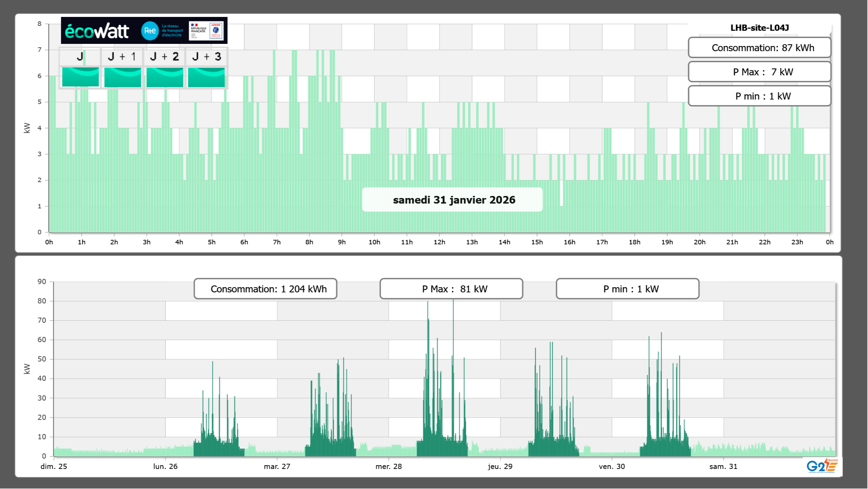Viewport: 868px width, 489px height.
Task: Select the J + 2 forecast tab
Action: point(164,57)
